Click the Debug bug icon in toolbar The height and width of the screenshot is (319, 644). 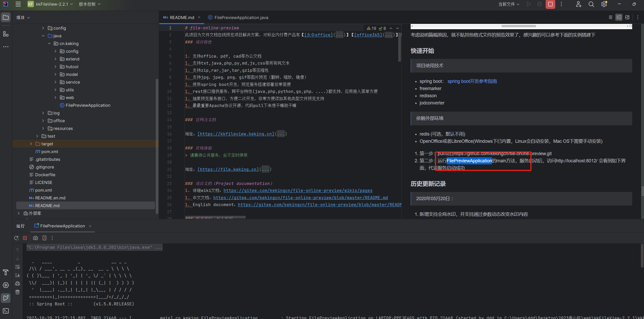click(x=539, y=4)
